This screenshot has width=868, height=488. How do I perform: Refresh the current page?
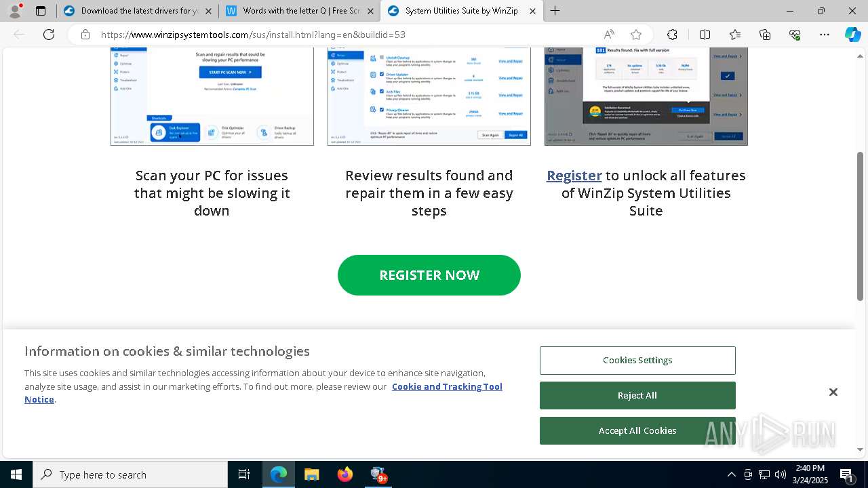49,35
